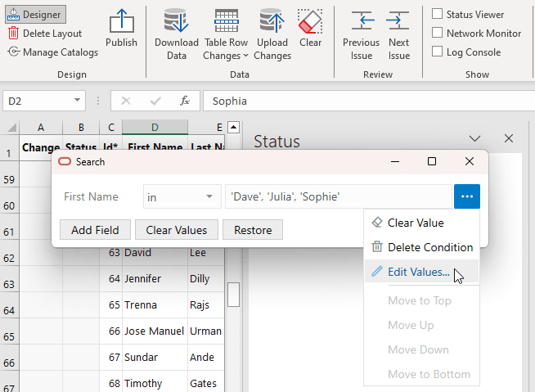Expand the Name Box dropdown
Viewport: 535px width, 392px height.
[x=78, y=101]
